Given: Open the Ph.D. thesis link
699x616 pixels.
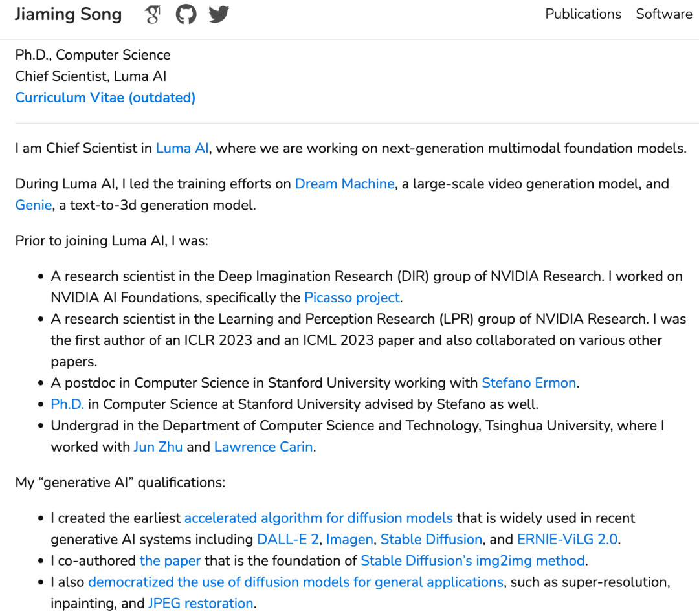Looking at the screenshot, I should click(x=67, y=404).
